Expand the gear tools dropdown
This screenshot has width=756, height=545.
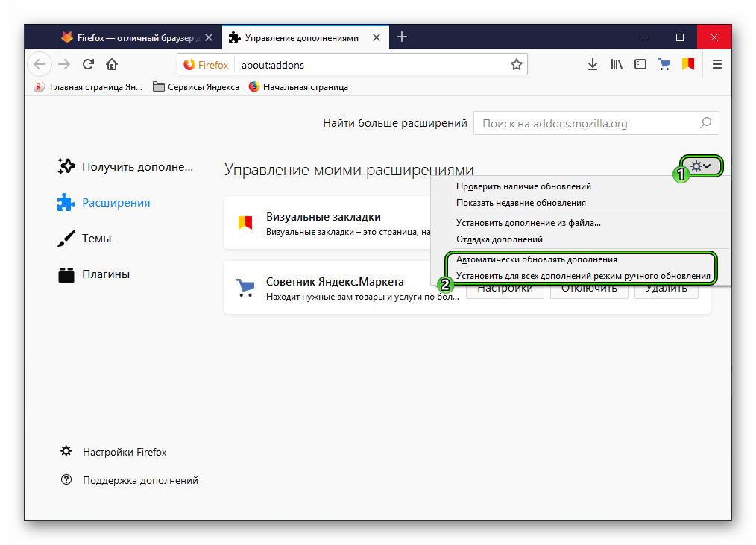[x=701, y=166]
